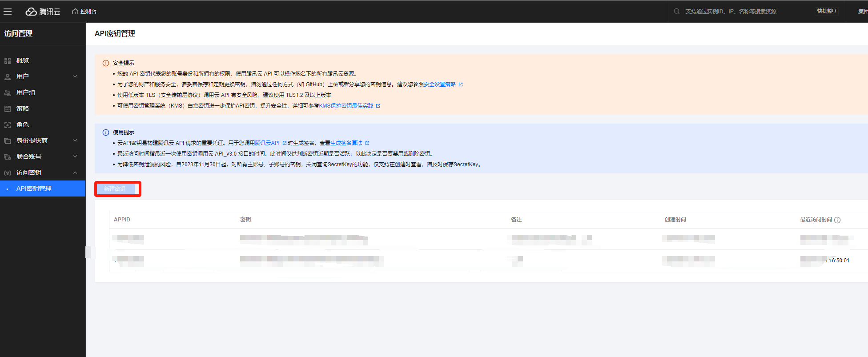Screen dimensions: 868x357
Task: Click the 用户组 sidebar icon
Action: (8, 92)
